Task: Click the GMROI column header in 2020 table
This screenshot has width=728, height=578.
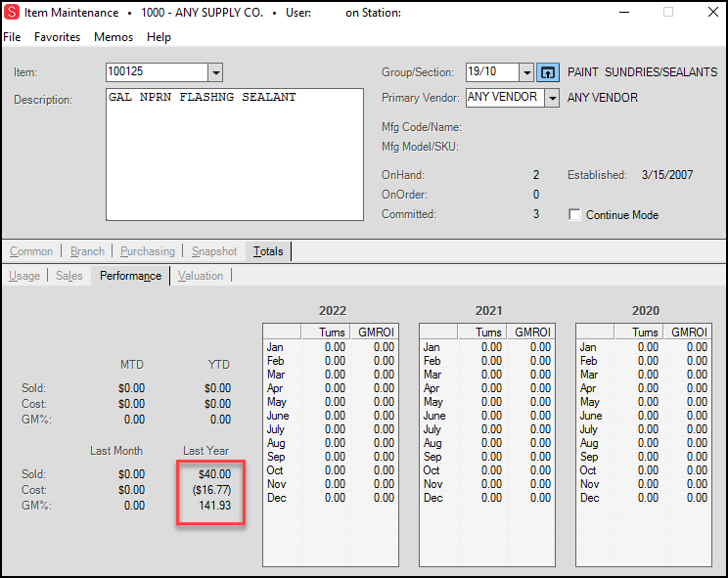Action: (687, 333)
